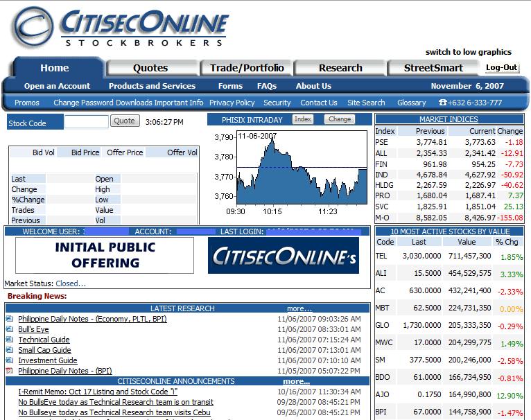Select BPI stock code in active stocks

click(381, 412)
